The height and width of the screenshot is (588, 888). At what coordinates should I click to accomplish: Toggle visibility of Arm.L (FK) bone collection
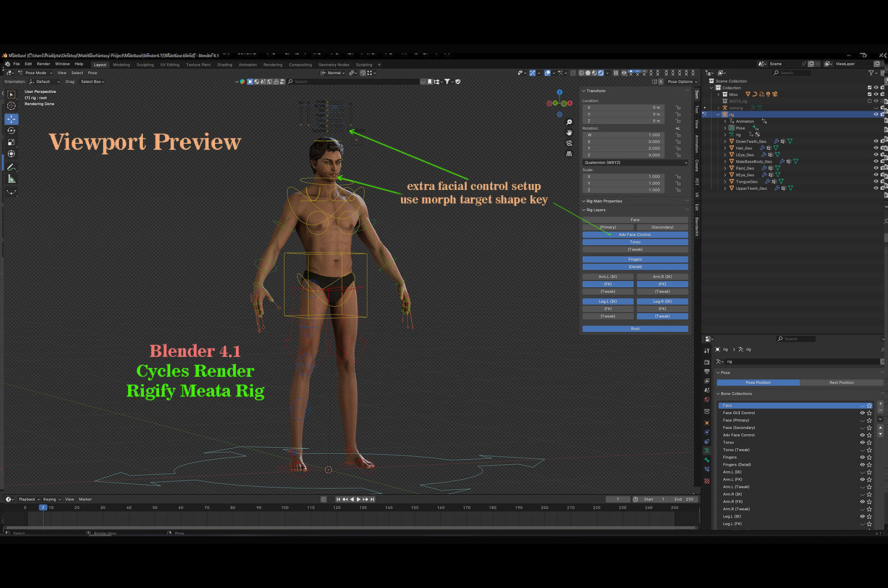(x=862, y=479)
